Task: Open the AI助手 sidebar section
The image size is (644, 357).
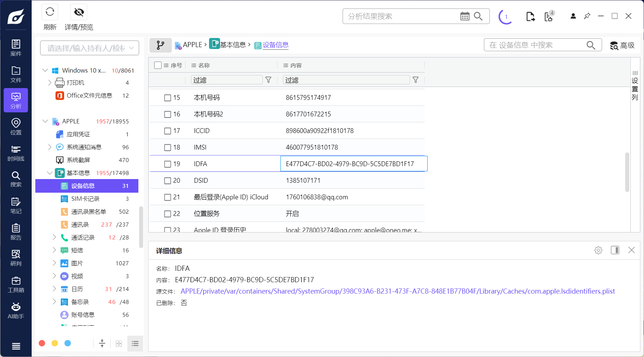Action: coord(16,311)
